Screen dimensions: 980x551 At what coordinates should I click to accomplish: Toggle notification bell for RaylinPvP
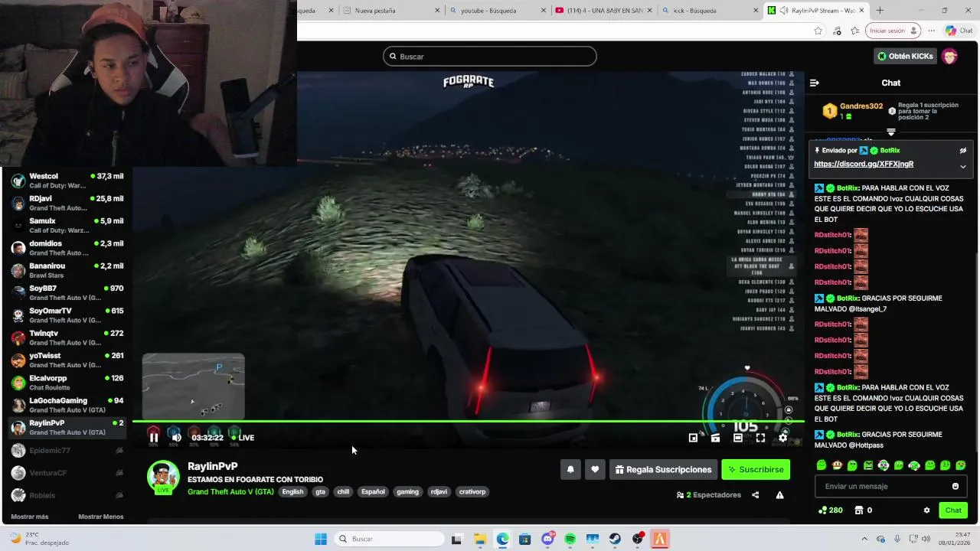[570, 470]
